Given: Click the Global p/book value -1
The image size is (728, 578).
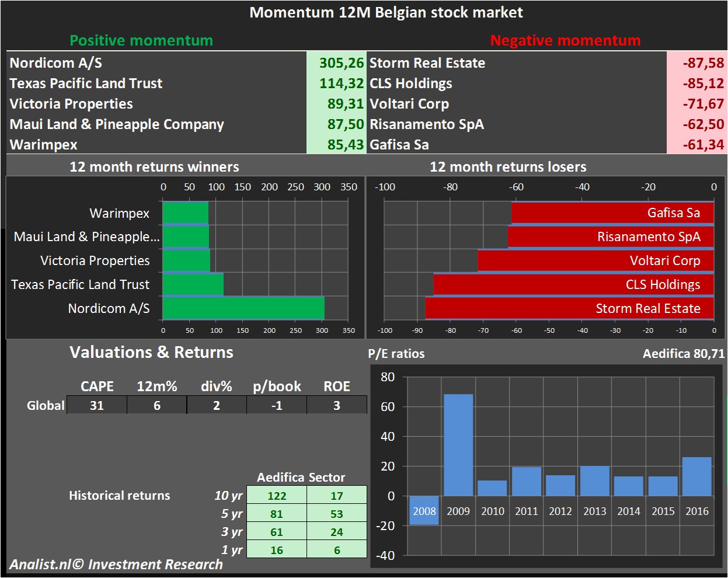Looking at the screenshot, I should [x=277, y=405].
